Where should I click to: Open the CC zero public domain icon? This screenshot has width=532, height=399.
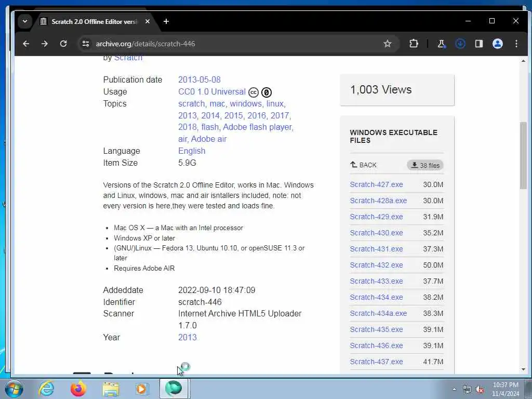pos(267,92)
